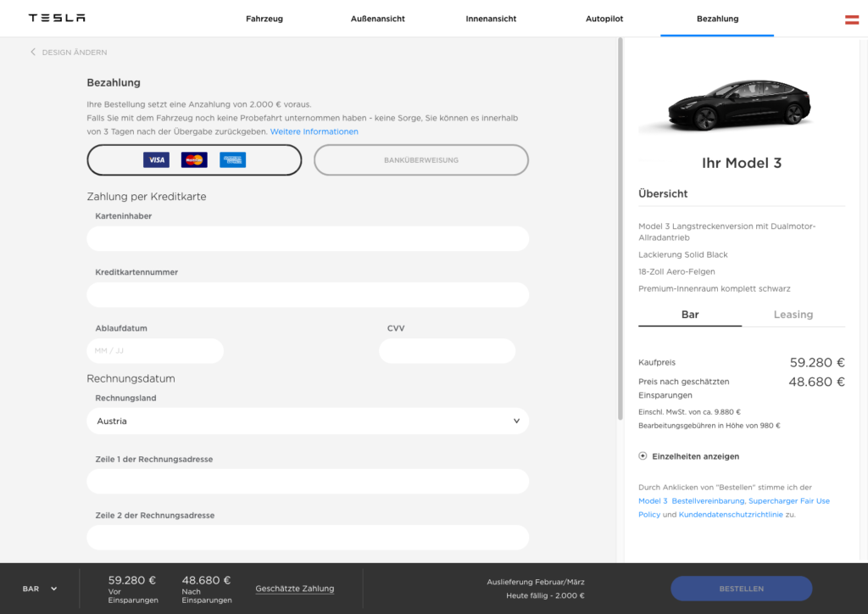Open the Kundendatenschutzrichtlinie link

[x=731, y=514]
